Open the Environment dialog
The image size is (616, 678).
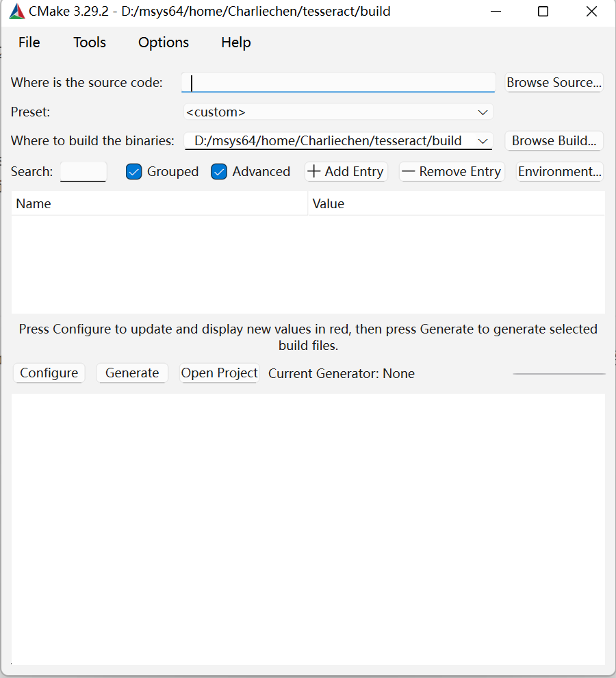click(x=560, y=172)
